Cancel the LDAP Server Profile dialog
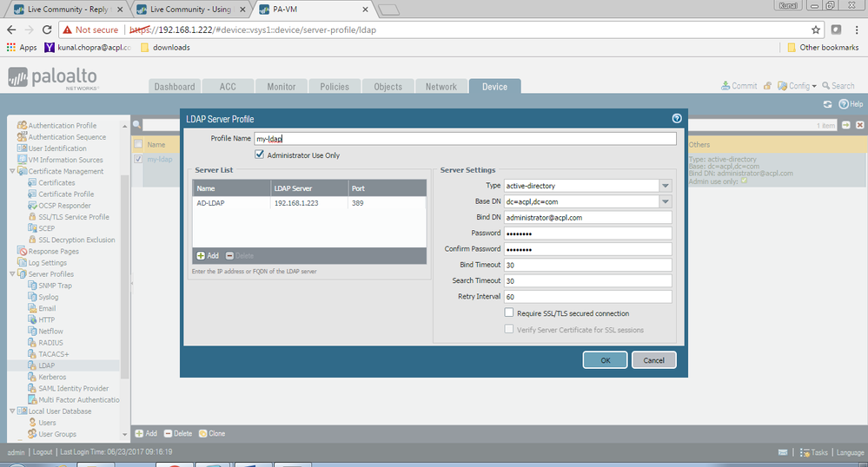868x467 pixels. point(653,360)
